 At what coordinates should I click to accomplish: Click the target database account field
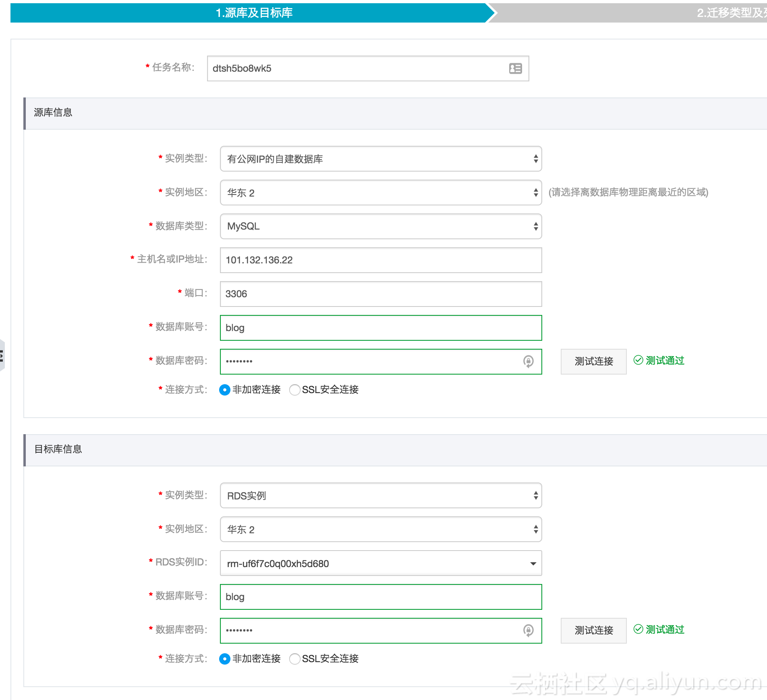(381, 597)
